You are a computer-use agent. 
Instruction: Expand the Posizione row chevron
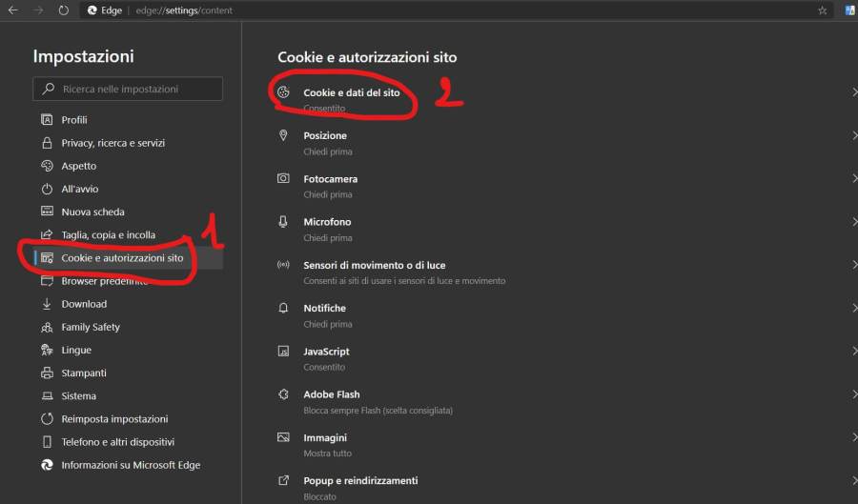pos(853,135)
